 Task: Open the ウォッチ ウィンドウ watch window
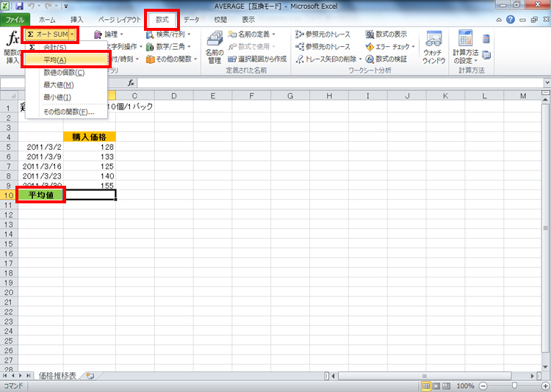click(434, 47)
